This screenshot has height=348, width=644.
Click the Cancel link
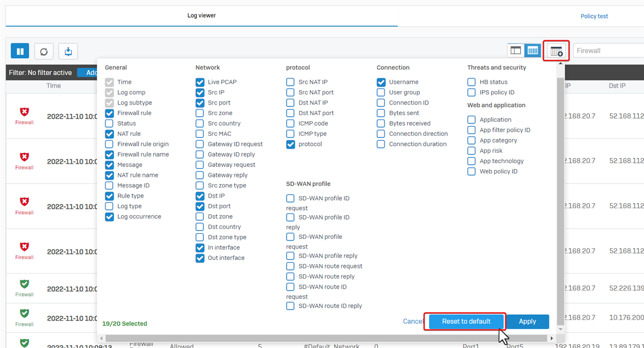[x=412, y=321]
